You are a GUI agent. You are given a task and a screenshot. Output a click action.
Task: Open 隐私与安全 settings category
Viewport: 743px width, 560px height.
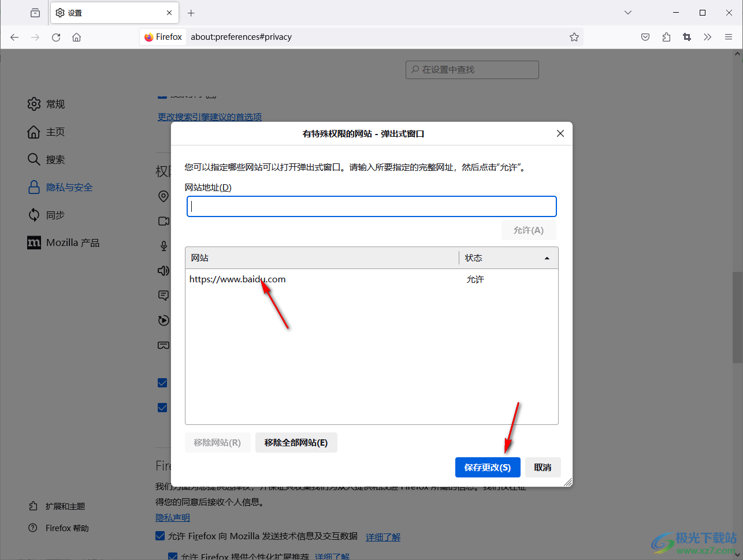[x=60, y=187]
